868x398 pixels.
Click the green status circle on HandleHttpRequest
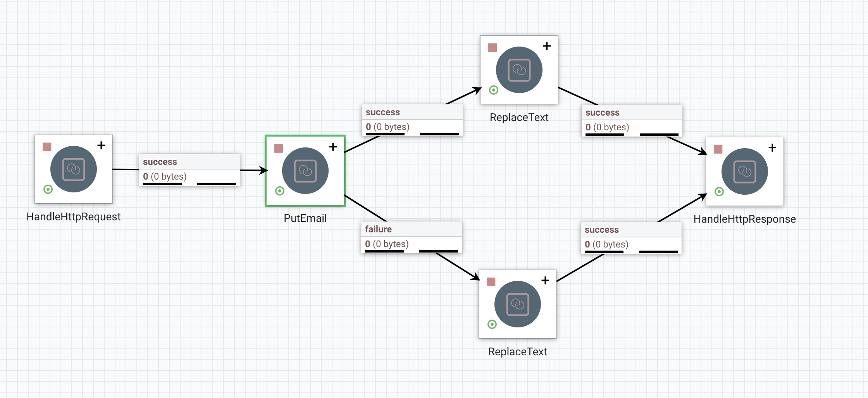[48, 189]
